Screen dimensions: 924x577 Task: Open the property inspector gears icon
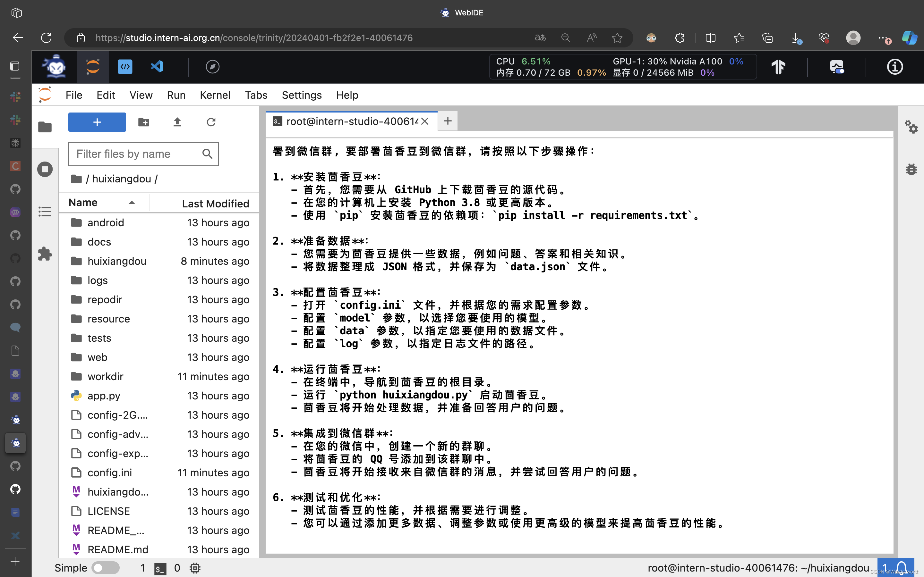point(911,127)
